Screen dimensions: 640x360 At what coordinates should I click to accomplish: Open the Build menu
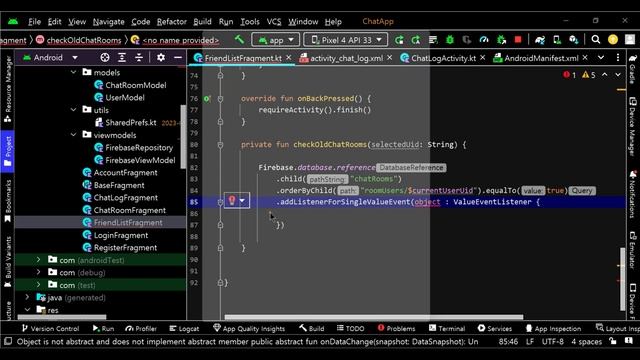(202, 22)
